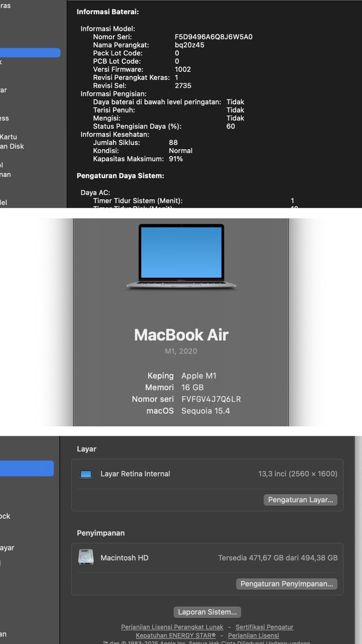The image size is (362, 644).
Task: Click the Layar Retina Internal display icon
Action: 86,474
